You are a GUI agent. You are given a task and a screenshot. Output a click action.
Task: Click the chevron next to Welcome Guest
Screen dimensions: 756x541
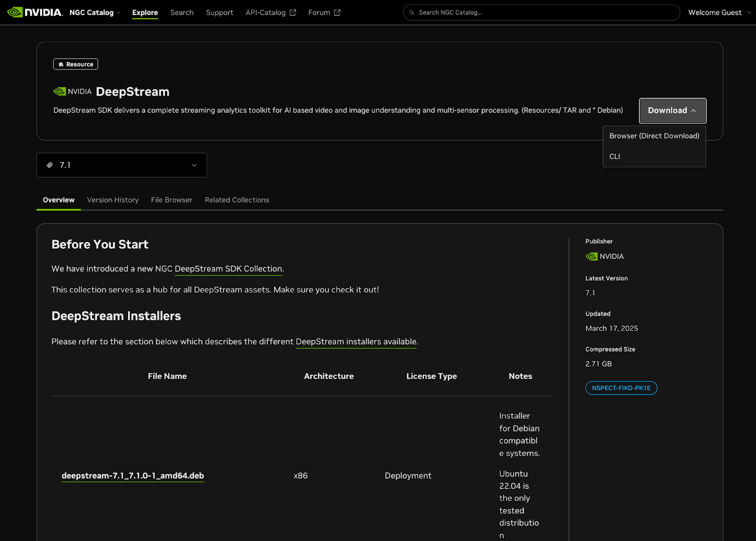749,12
